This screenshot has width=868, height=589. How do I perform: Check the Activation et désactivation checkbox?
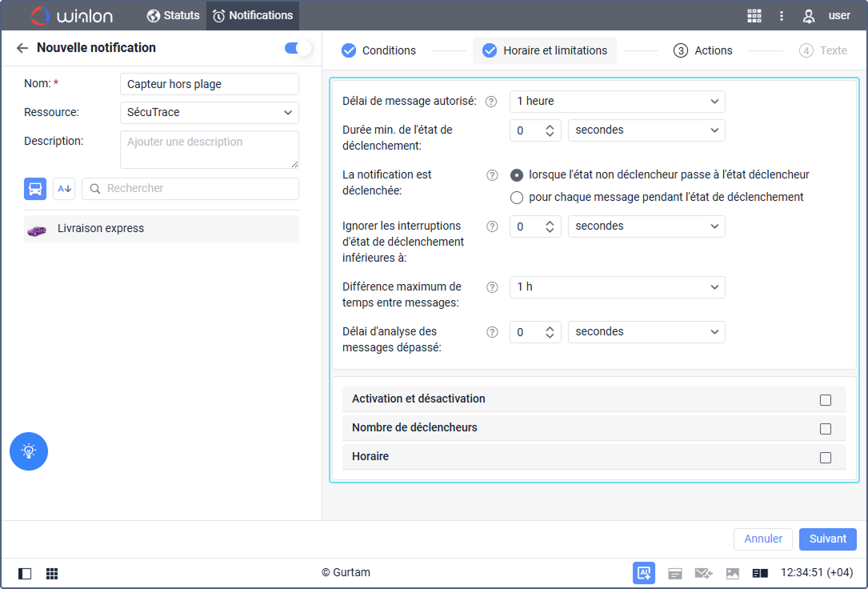826,399
